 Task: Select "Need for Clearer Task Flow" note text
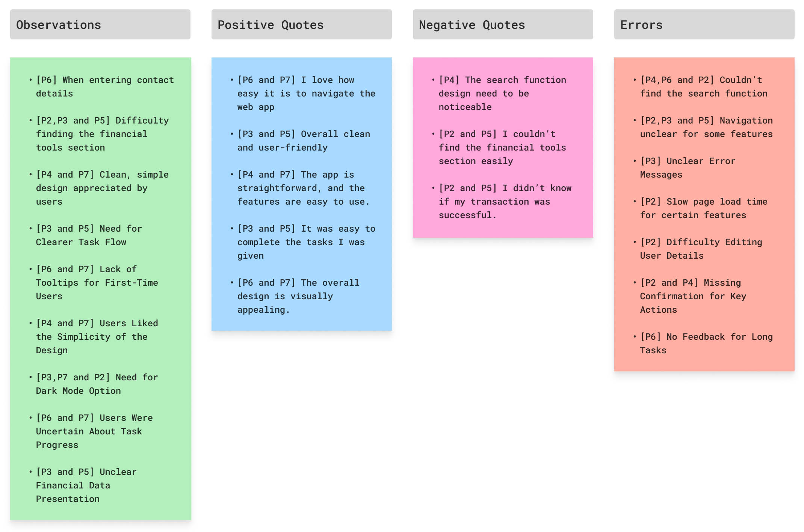pyautogui.click(x=89, y=235)
